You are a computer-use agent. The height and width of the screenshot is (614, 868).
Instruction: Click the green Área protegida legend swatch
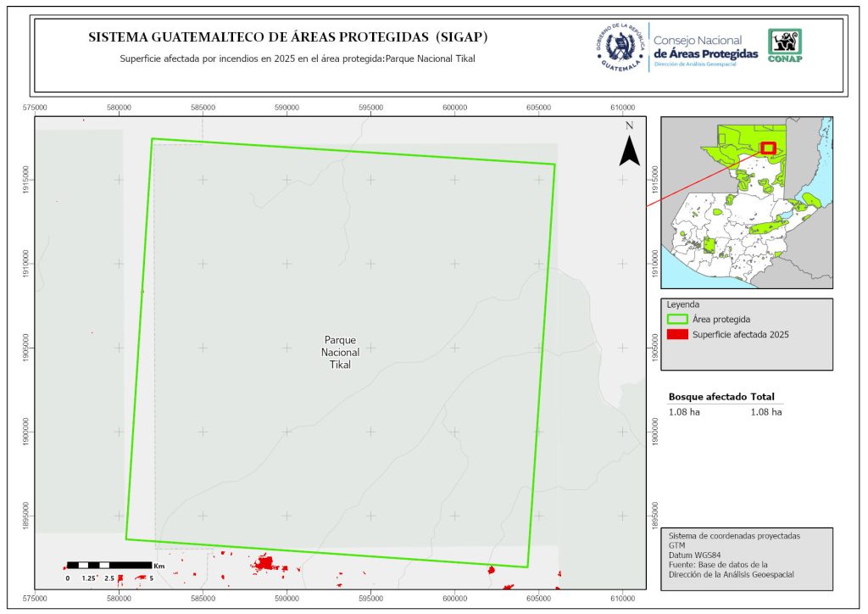point(677,320)
